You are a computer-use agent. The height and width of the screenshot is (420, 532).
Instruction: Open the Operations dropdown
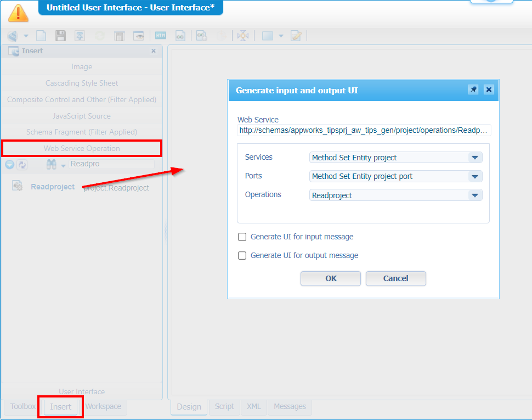475,195
